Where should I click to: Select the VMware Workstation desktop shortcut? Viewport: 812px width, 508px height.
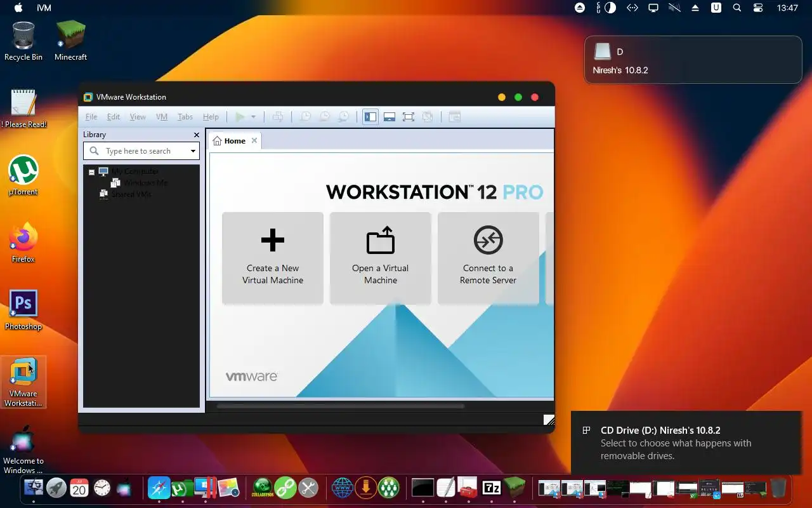click(x=23, y=382)
